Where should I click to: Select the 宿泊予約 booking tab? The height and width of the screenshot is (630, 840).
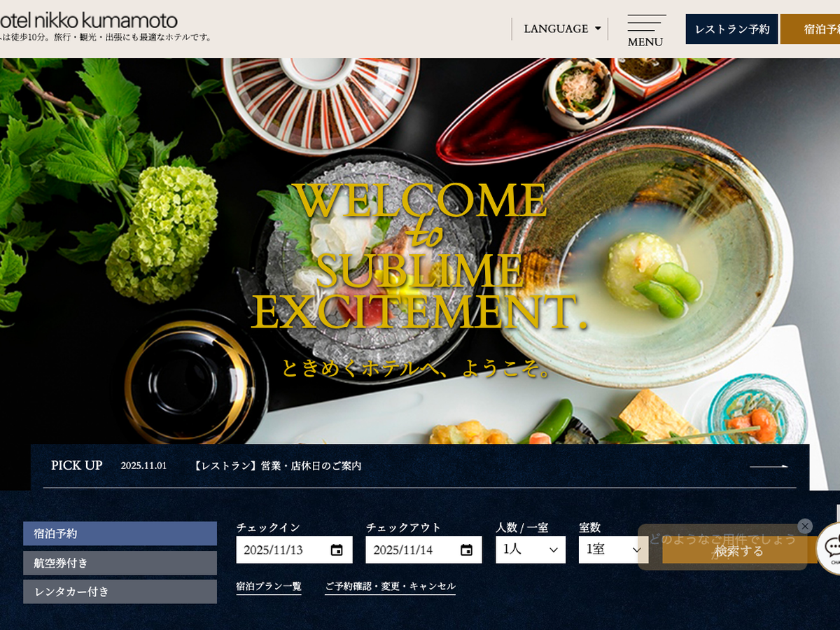(x=120, y=533)
